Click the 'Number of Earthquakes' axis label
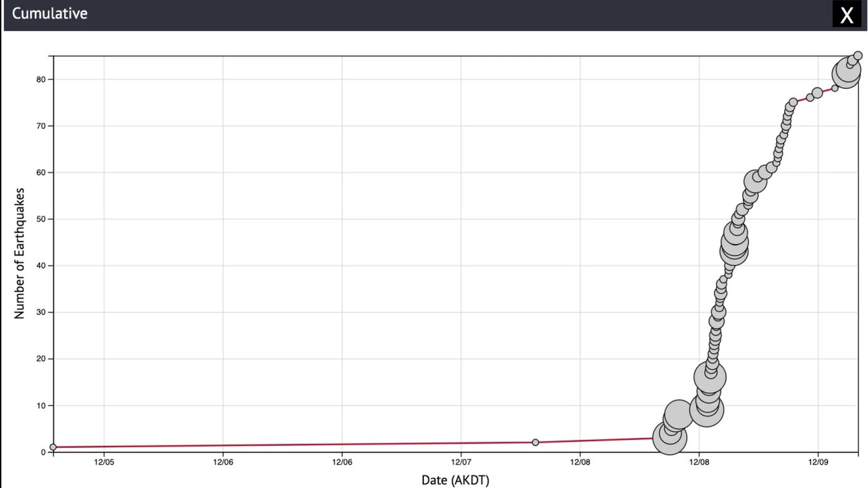 [x=20, y=253]
